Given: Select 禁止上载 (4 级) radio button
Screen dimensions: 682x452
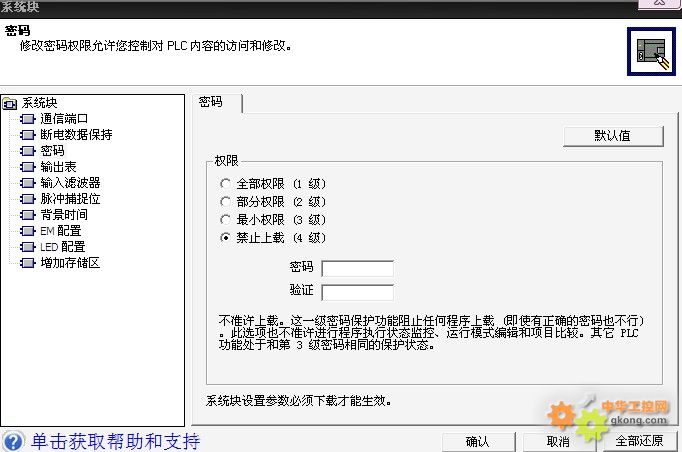Looking at the screenshot, I should coord(225,238).
